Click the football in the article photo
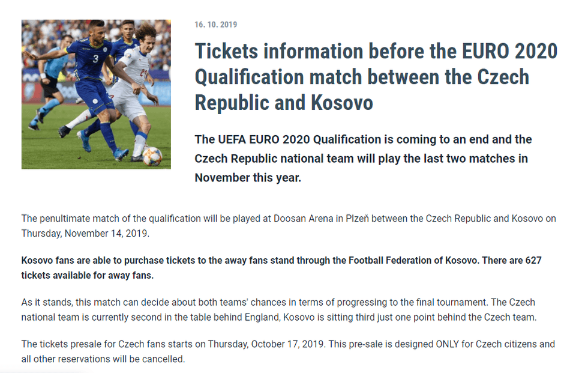The image size is (588, 373). tap(152, 156)
